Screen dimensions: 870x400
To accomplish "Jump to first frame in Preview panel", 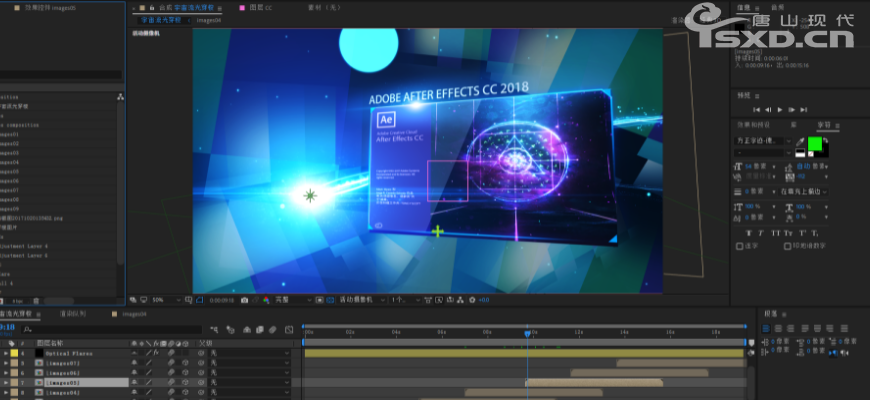I will (756, 110).
